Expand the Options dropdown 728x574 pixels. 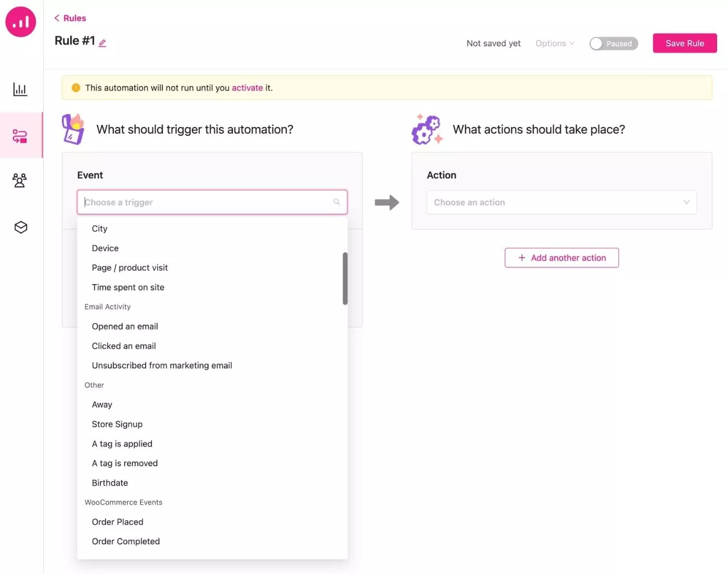554,43
